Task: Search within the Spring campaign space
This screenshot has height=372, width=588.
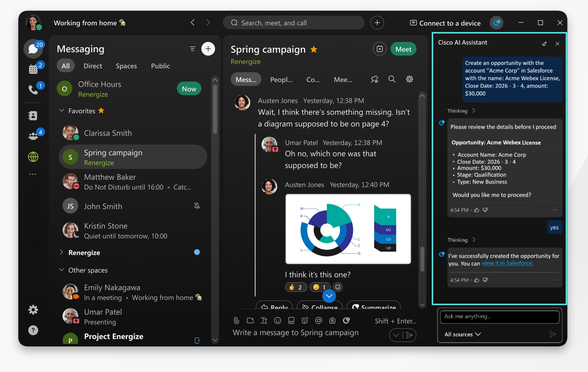Action: [x=392, y=79]
